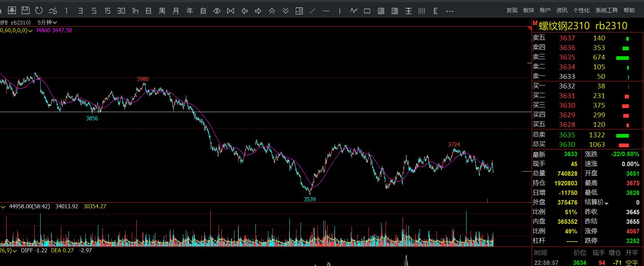Click the 买一 price 3632
Image resolution: width=644 pixels, height=266 pixels.
click(x=567, y=86)
